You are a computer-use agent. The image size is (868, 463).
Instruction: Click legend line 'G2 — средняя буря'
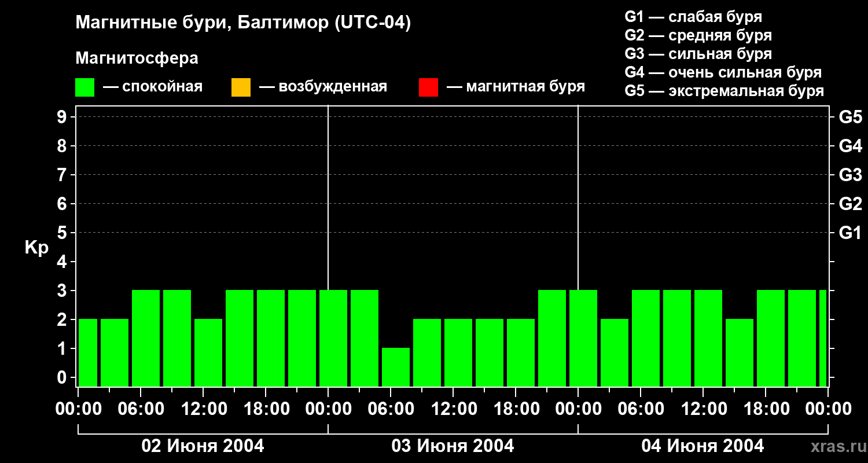pyautogui.click(x=698, y=35)
